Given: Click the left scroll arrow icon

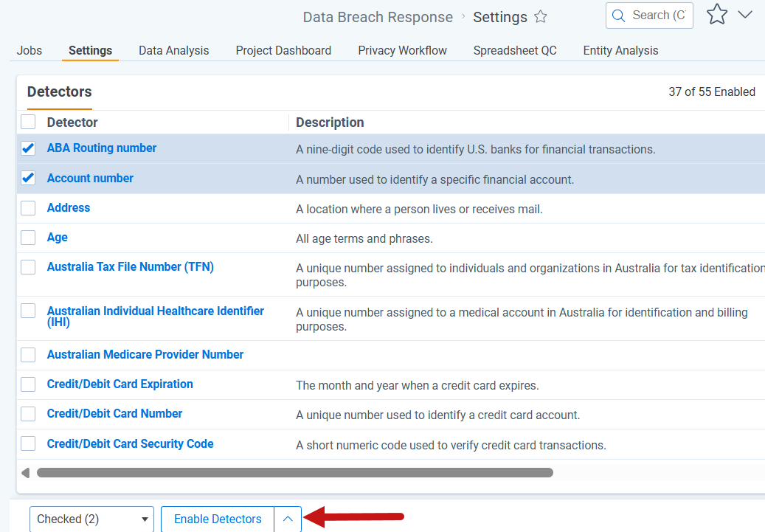Looking at the screenshot, I should [25, 472].
